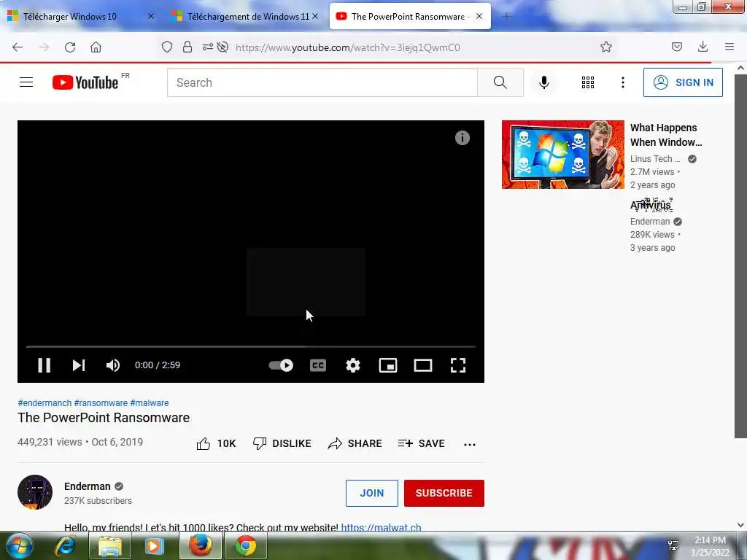Reload the page with the refresh icon
This screenshot has height=560, width=747.
click(x=70, y=47)
